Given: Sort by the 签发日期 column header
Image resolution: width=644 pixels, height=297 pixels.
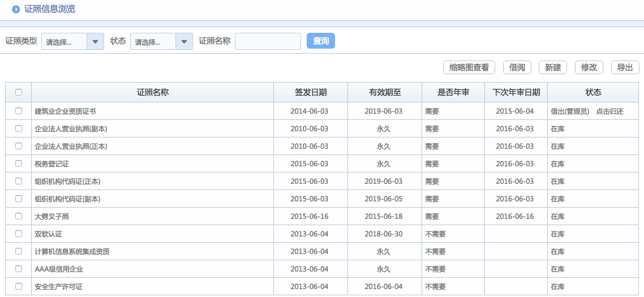Looking at the screenshot, I should click(x=310, y=92).
